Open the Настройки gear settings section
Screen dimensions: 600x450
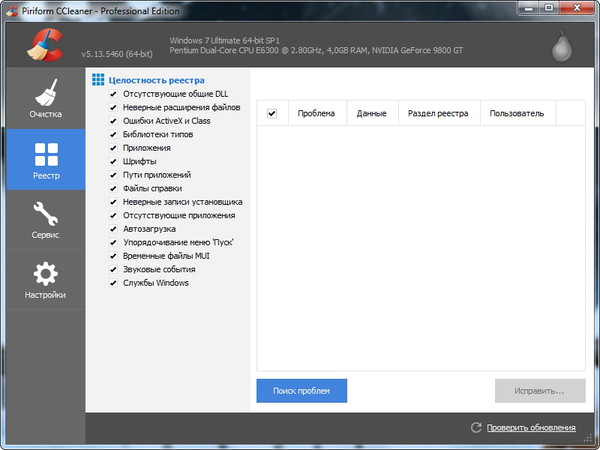tap(45, 280)
